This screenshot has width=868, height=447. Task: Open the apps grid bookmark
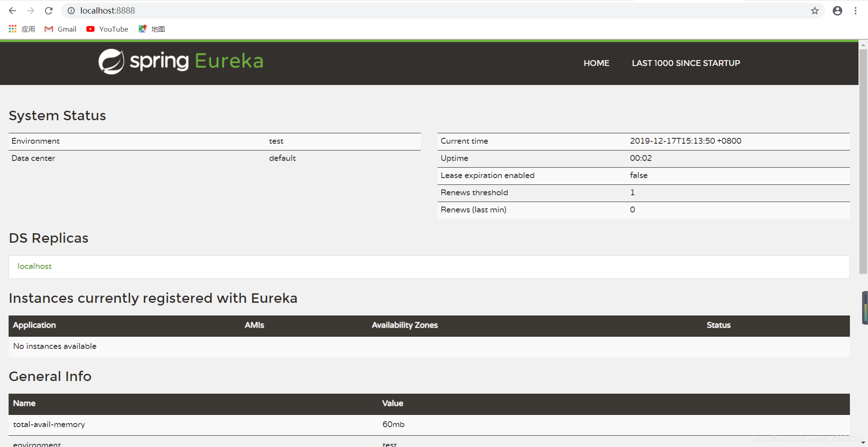click(x=21, y=29)
